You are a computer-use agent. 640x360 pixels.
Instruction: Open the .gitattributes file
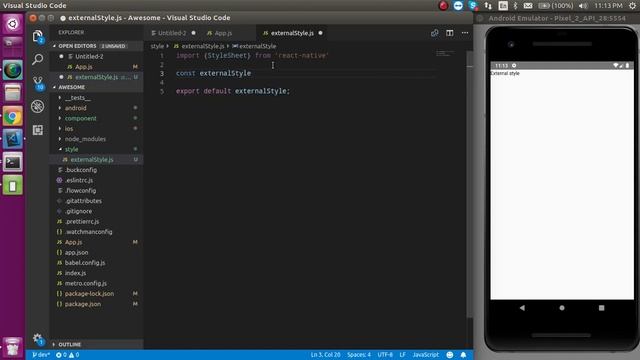tap(96, 201)
